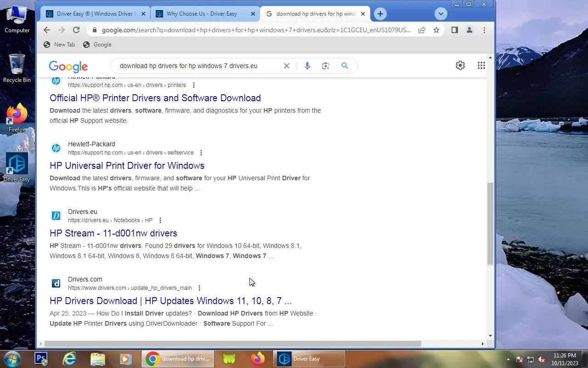Open Windows Explorer folder on taskbar
Image resolution: width=588 pixels, height=368 pixels.
click(97, 359)
